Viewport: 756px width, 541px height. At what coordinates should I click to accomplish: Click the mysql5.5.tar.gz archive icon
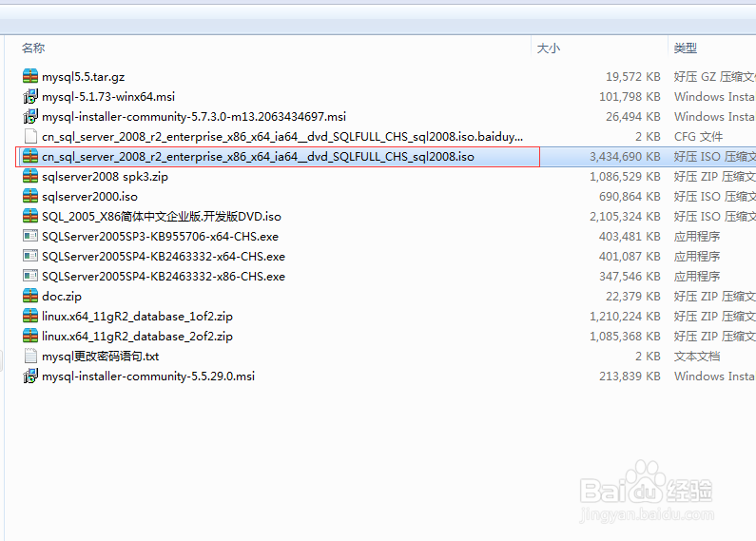tap(30, 76)
